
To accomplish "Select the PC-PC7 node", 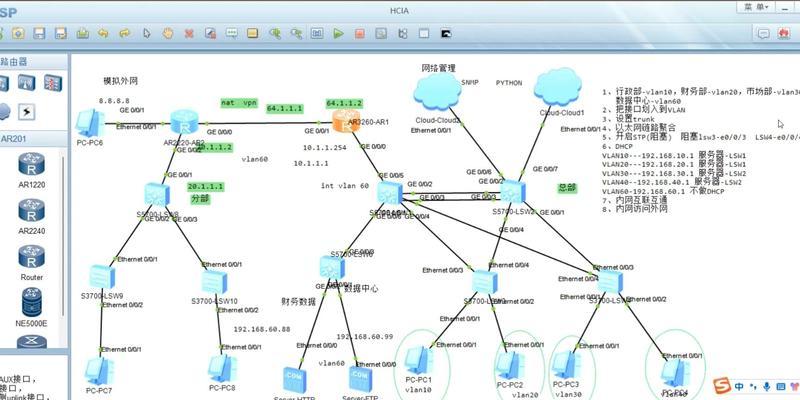I will point(99,372).
